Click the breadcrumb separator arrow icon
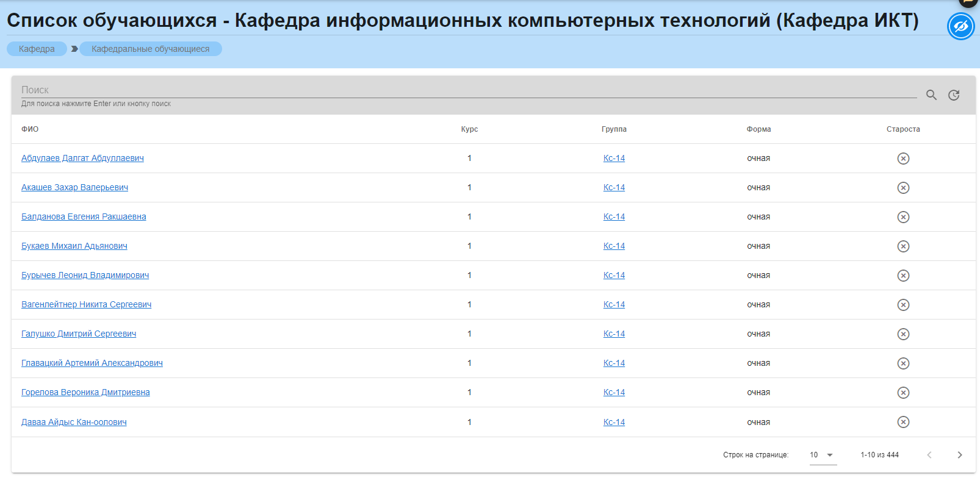Viewport: 980px width, 486px height. (74, 49)
